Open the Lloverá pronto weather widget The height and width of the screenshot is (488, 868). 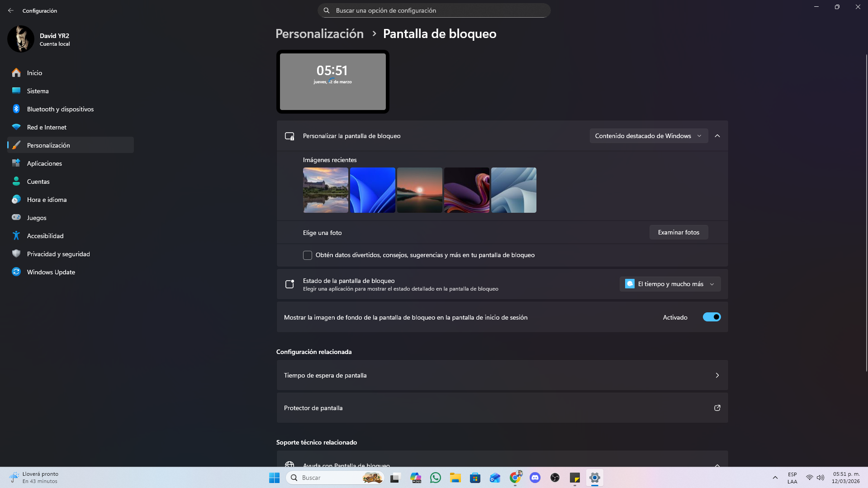[x=34, y=478]
